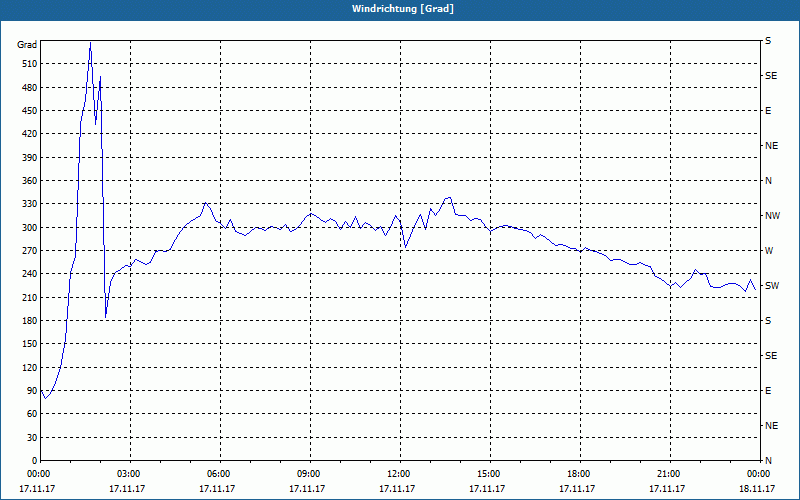Click the 360 degree axis label
This screenshot has width=800, height=500.
30,181
